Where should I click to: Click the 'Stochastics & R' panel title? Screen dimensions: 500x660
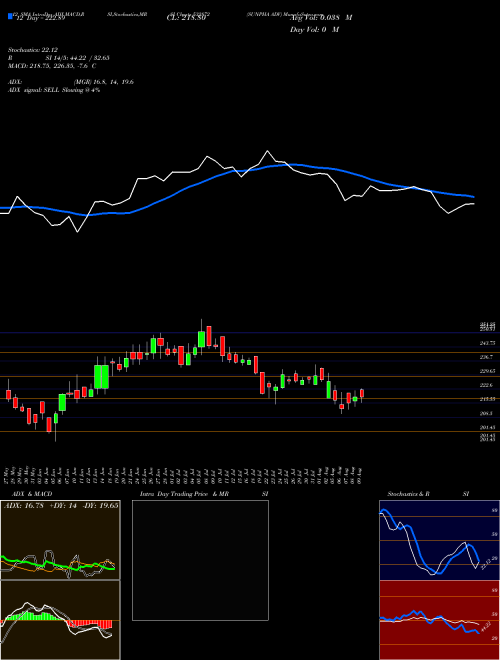coord(408,494)
